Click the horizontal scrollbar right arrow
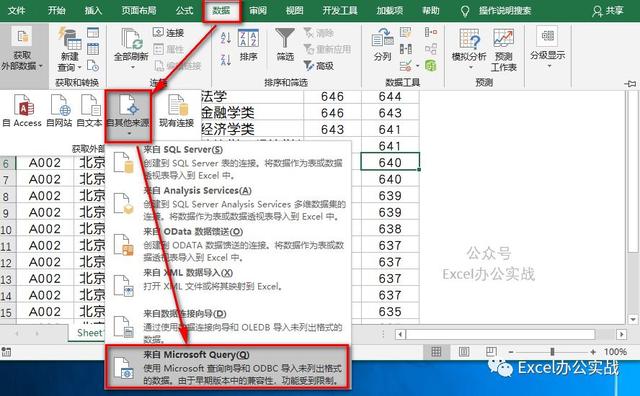Viewport: 640px width, 396px height. coord(621,335)
